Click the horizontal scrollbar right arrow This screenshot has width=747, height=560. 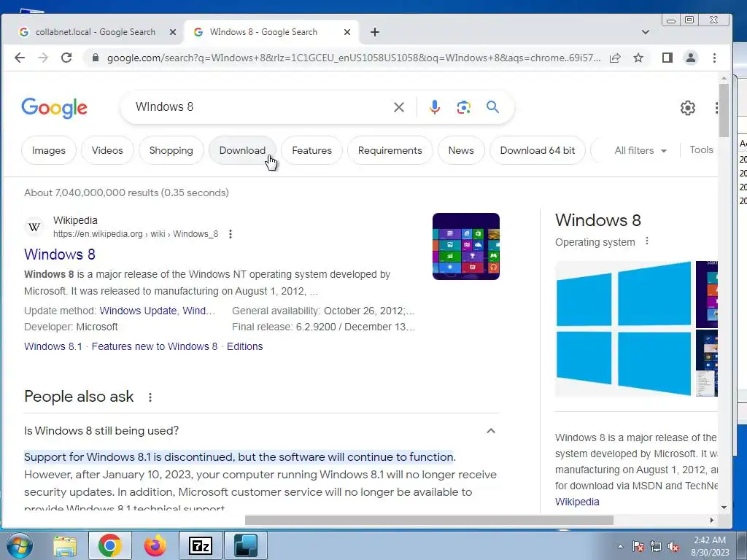pos(712,520)
